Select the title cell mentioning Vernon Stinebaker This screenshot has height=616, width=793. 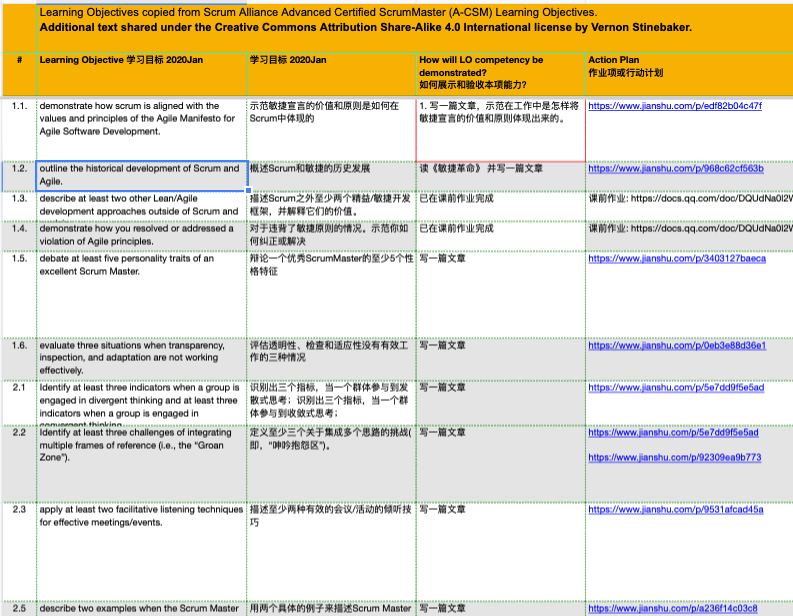(415, 28)
